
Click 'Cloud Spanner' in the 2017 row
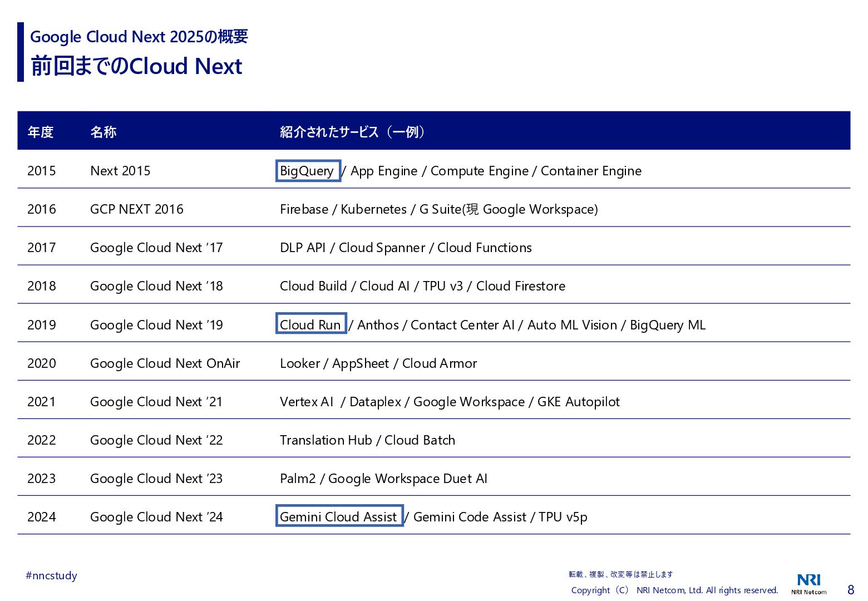point(382,248)
